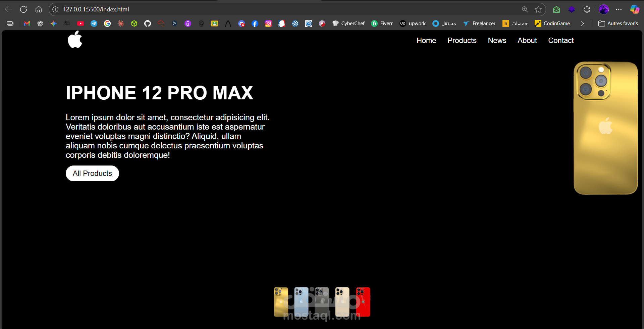Open the Telegram bookmark

point(94,23)
